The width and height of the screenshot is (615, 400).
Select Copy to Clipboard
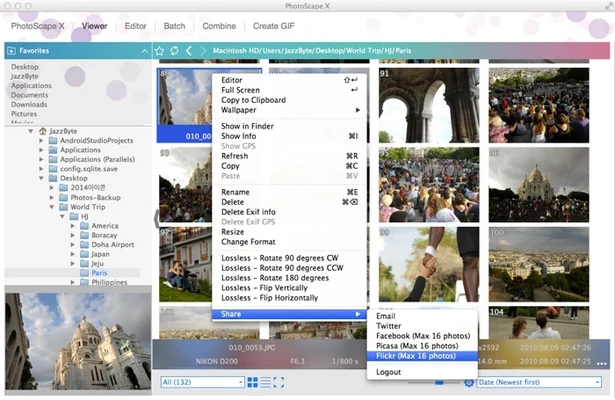(x=289, y=100)
